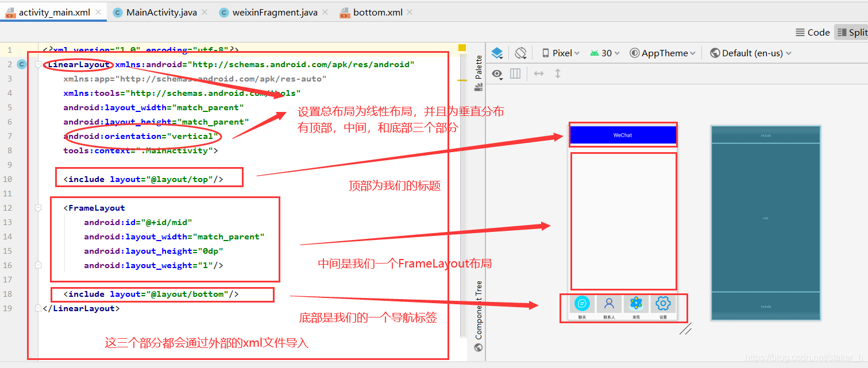Click the related class gutter icon on line 2
Image resolution: width=868 pixels, height=368 pixels.
(22, 64)
